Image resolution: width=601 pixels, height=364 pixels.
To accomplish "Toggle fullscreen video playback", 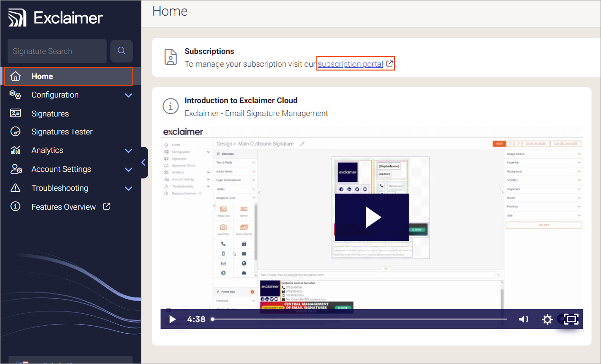I will pos(571,319).
